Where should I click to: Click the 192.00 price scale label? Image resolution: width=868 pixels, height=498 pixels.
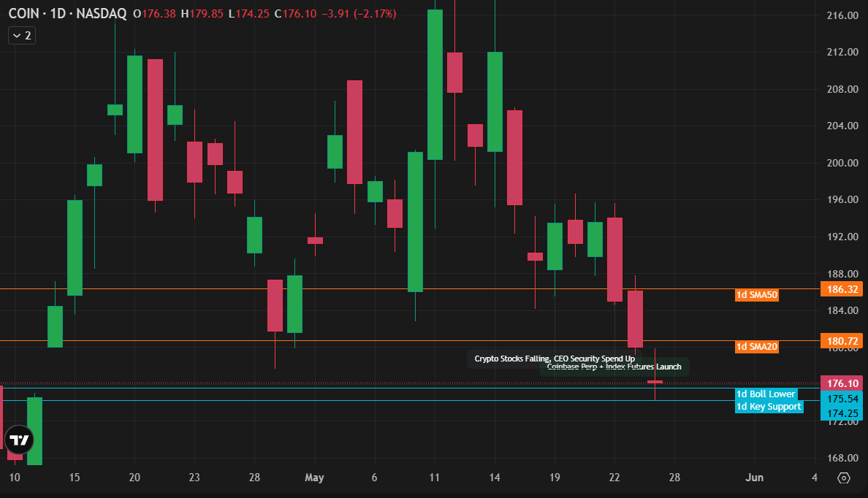(x=842, y=237)
